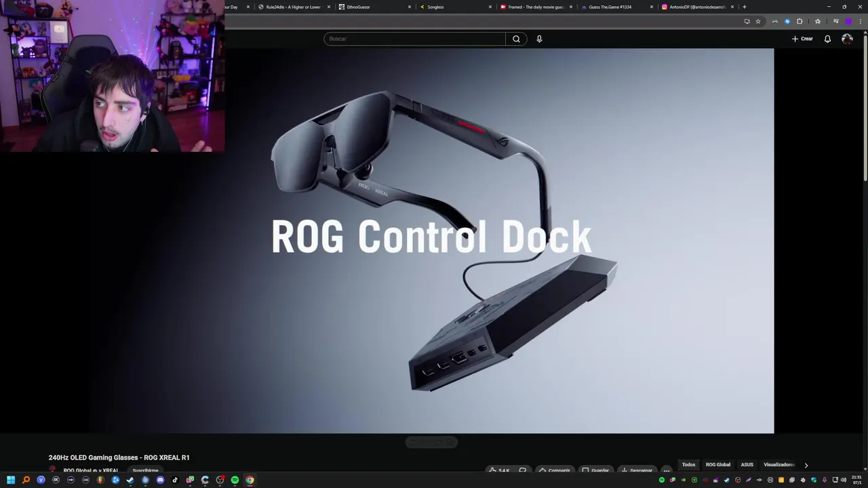This screenshot has width=868, height=488.
Task: Open volume speaker icon in tray
Action: [844, 480]
